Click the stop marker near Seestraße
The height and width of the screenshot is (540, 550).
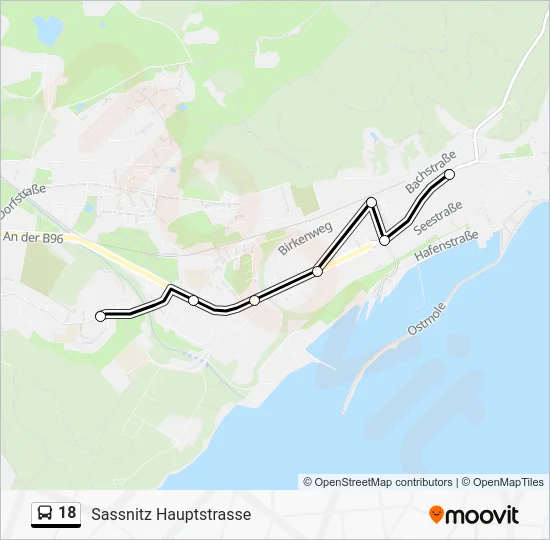pos(385,241)
